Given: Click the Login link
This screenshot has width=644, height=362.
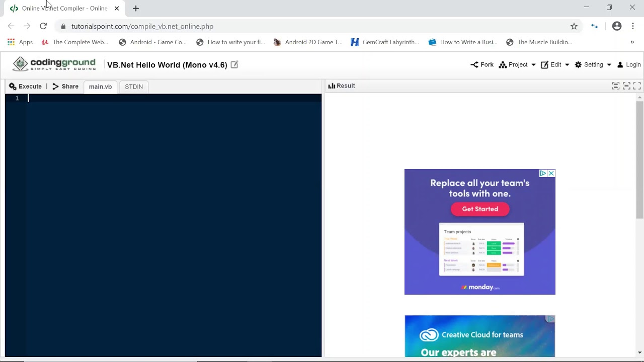Looking at the screenshot, I should tap(629, 64).
